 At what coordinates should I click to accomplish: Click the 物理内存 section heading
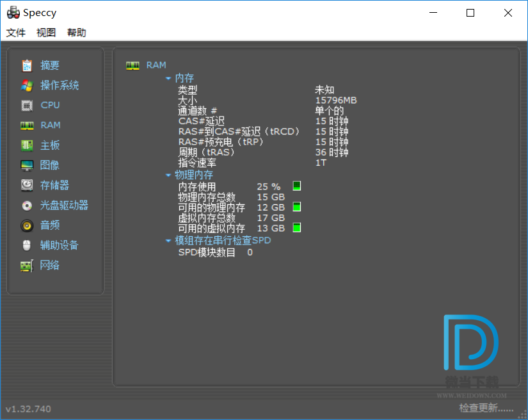[x=194, y=175]
